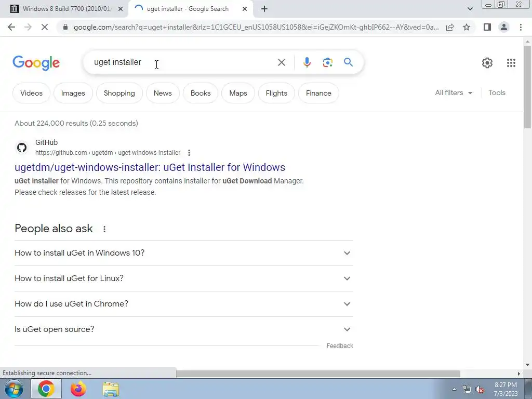Open the All filters dropdown
Viewport: 532px width, 399px height.
click(454, 92)
